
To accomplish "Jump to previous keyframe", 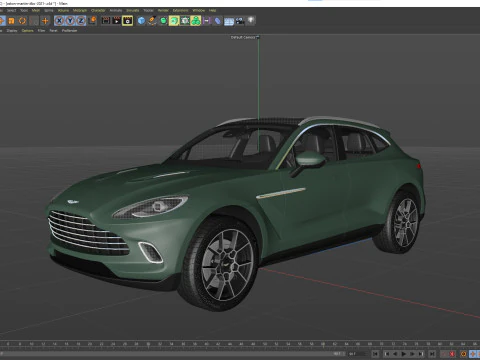I will [387, 354].
